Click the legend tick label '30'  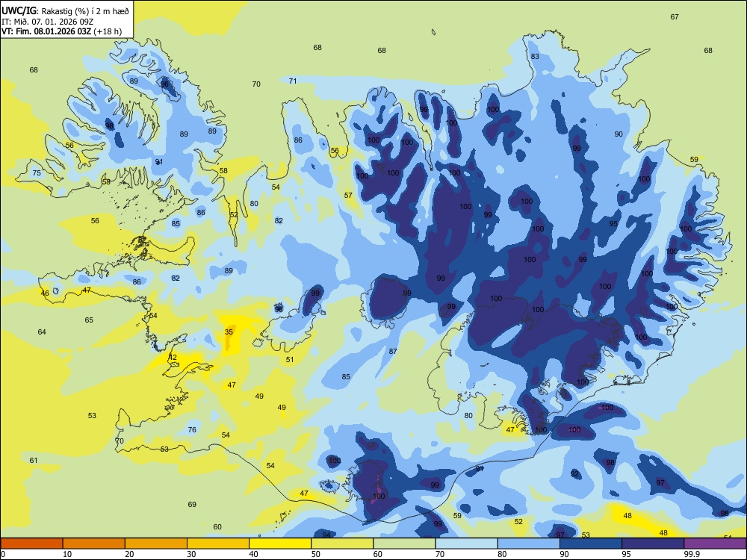[191, 554]
